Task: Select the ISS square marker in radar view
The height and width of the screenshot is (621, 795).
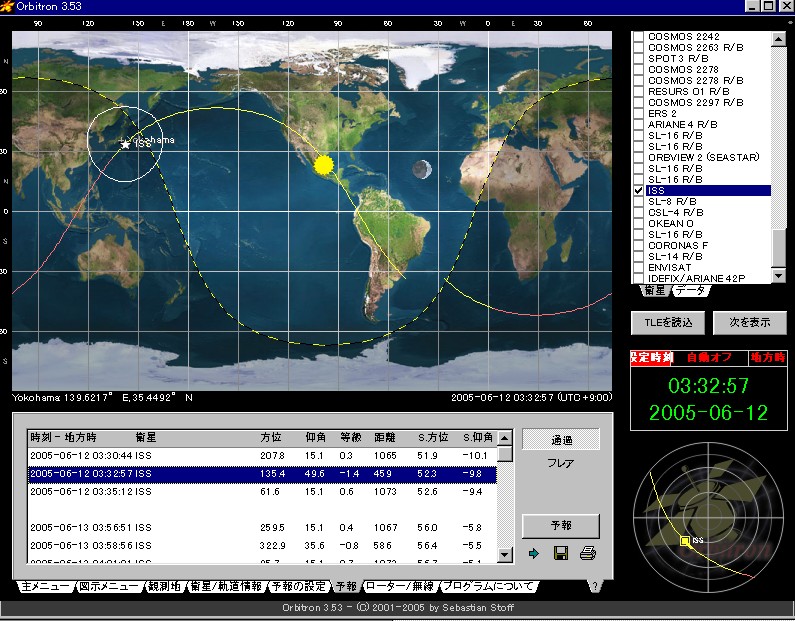Action: click(x=684, y=541)
